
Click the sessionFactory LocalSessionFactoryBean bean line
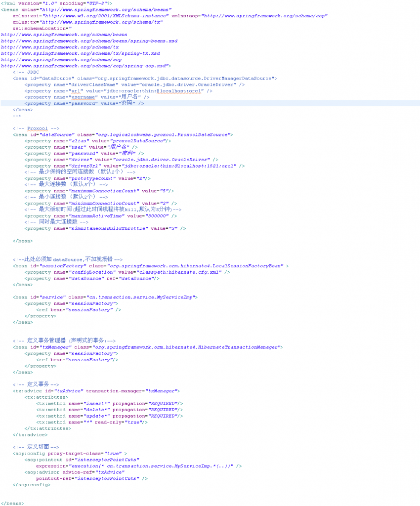click(151, 266)
